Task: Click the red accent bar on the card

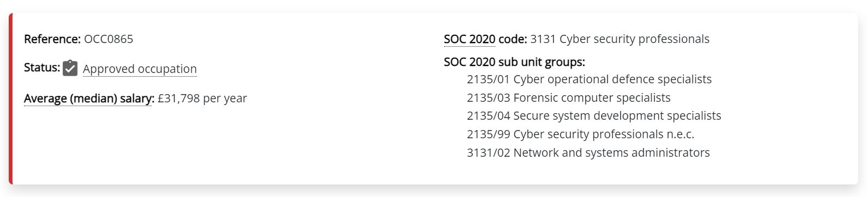Action: (10, 99)
